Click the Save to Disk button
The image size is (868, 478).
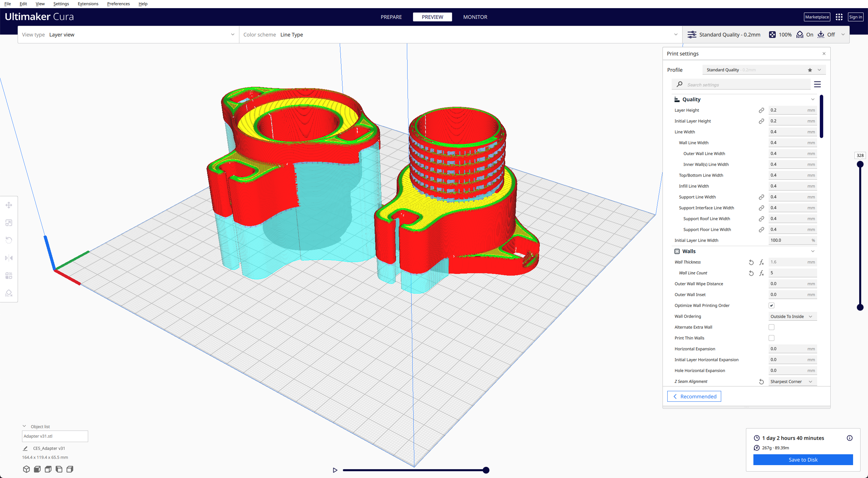(803, 460)
